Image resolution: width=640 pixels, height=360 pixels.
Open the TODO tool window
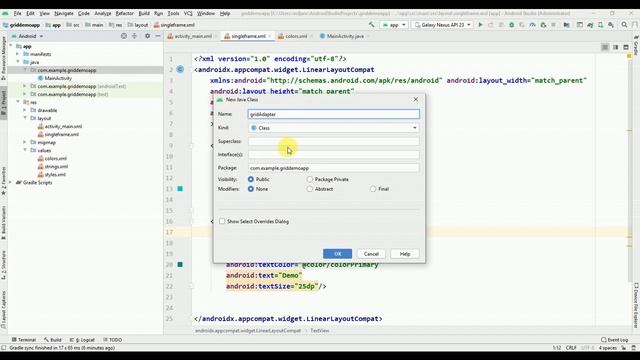pyautogui.click(x=113, y=340)
